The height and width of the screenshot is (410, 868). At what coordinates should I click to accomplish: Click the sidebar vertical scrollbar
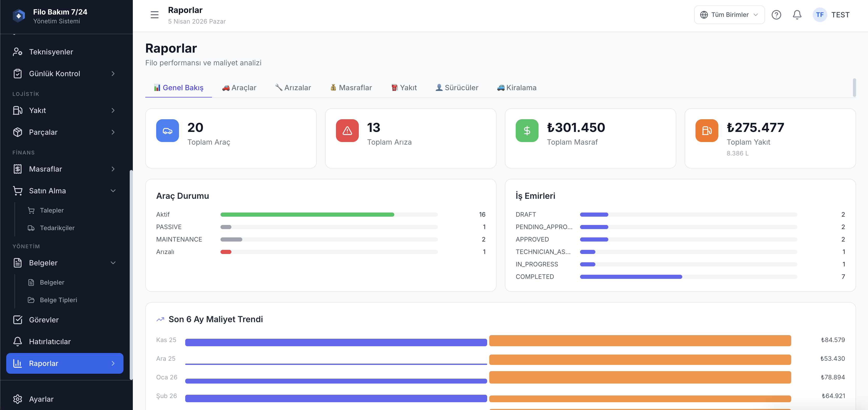point(131,274)
